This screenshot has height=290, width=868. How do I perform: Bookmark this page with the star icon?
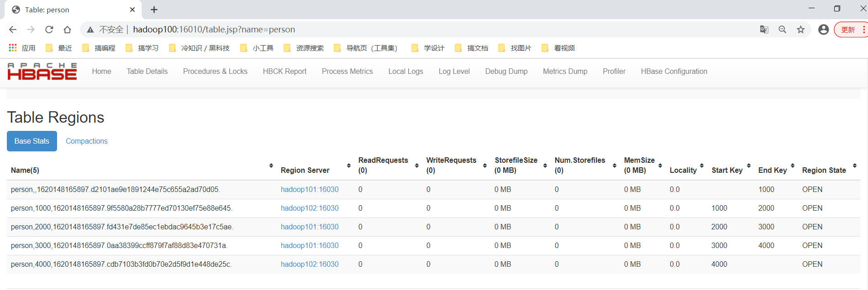[800, 30]
